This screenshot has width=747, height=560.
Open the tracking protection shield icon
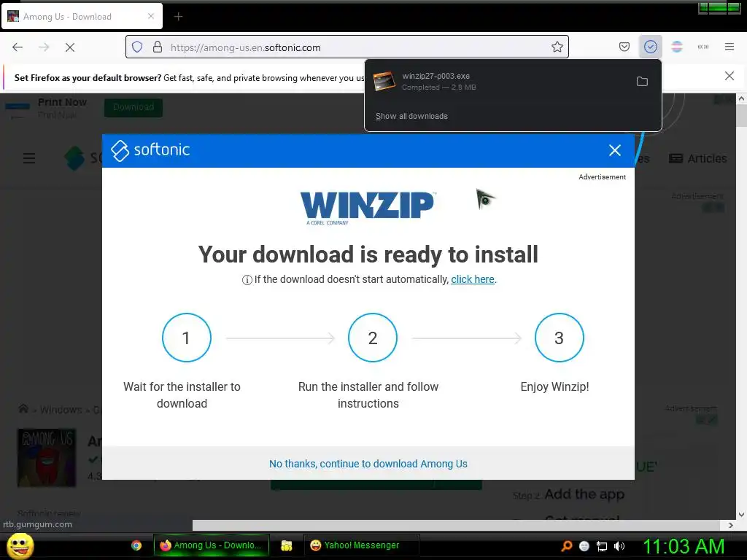pyautogui.click(x=137, y=47)
